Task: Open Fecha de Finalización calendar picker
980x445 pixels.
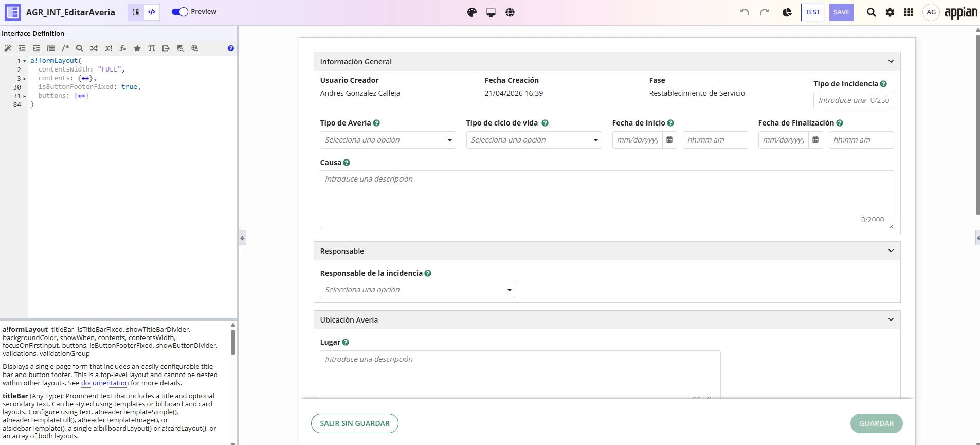Action: pos(815,140)
